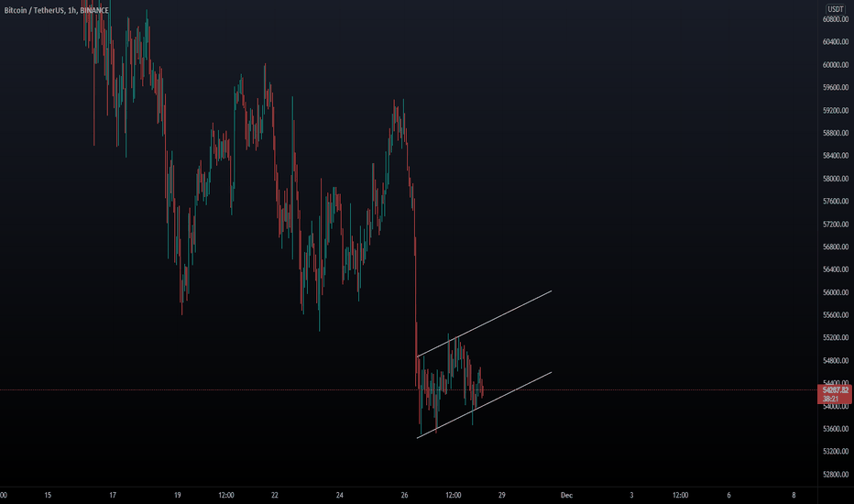Click the 54800.00 price axis label
This screenshot has width=854, height=504.
pos(836,361)
